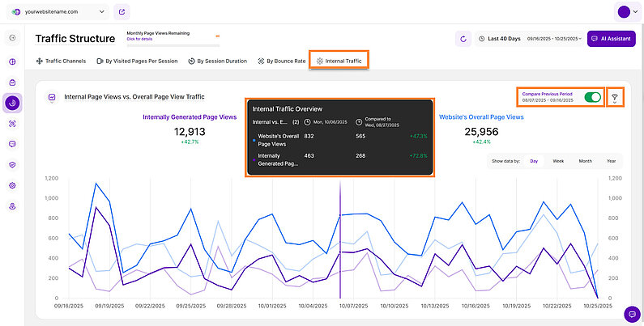Open the user avatar account menu
Viewport: 644px width, 326px height.
(x=627, y=12)
